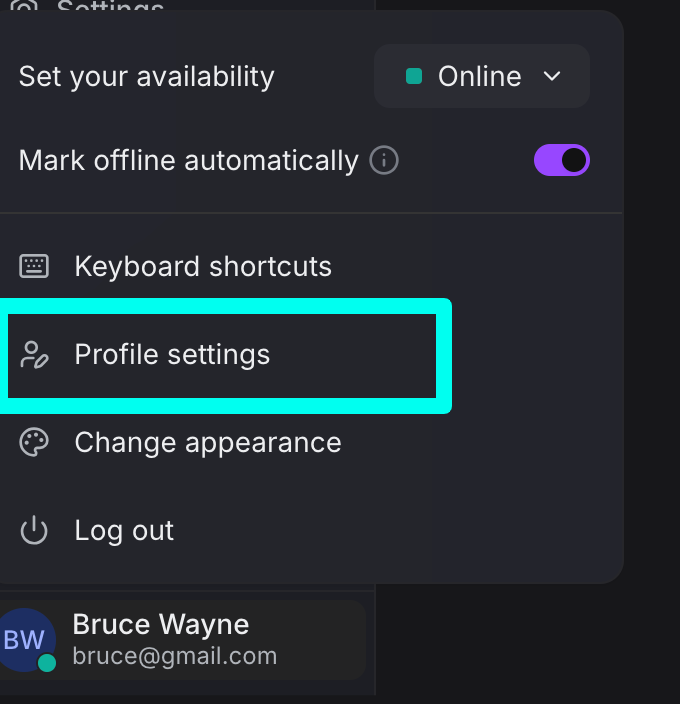Click the Set your availability label
This screenshot has height=704, width=680.
click(146, 76)
